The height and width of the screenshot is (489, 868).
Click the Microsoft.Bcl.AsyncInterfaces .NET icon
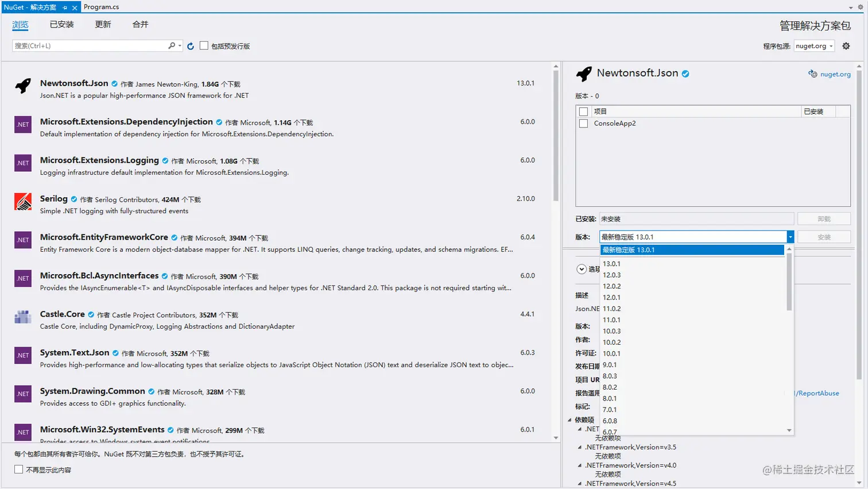23,279
